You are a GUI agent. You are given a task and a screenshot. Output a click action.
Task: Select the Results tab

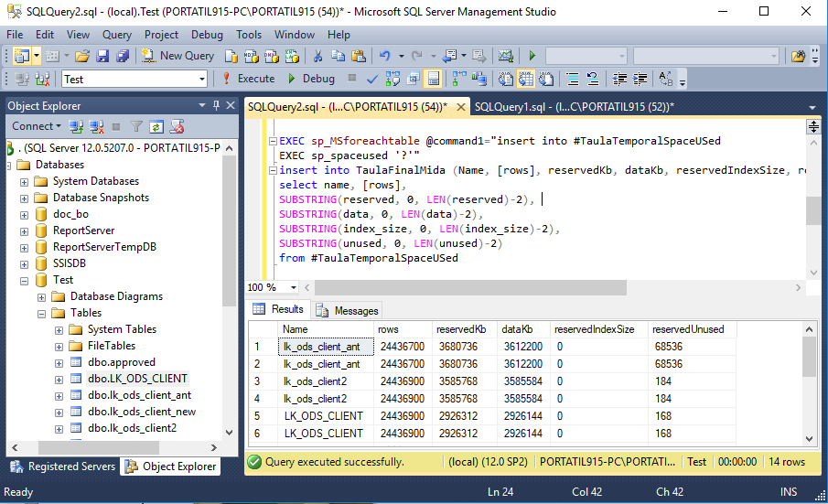[278, 309]
